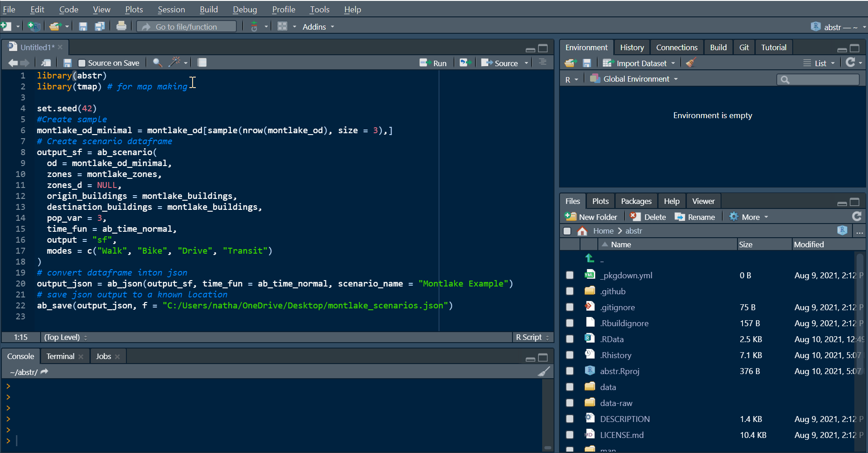The image size is (868, 453).
Task: Click the Go back arrow in source editor
Action: [x=13, y=62]
